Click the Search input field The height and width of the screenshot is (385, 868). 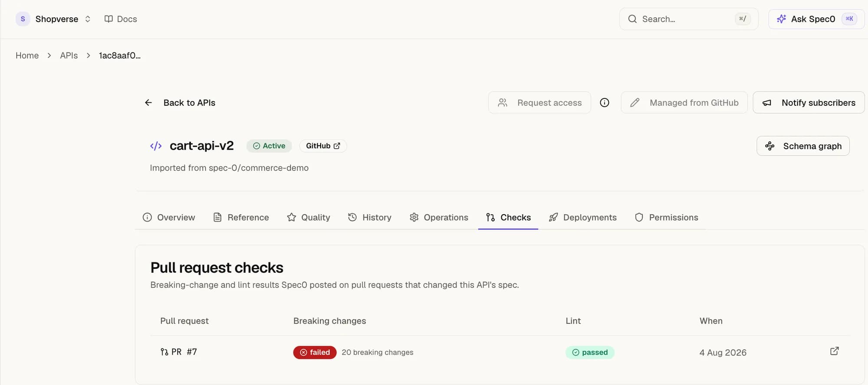click(x=689, y=19)
